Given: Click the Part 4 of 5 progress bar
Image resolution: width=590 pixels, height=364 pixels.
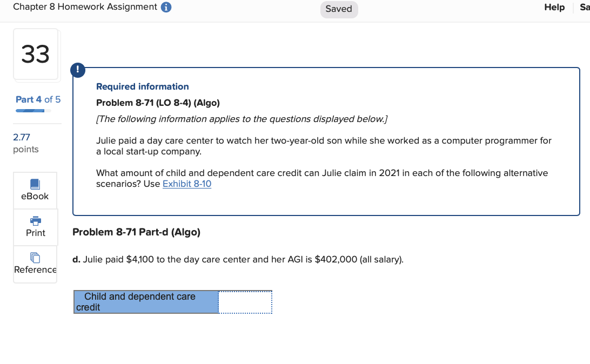Looking at the screenshot, I should 33,111.
